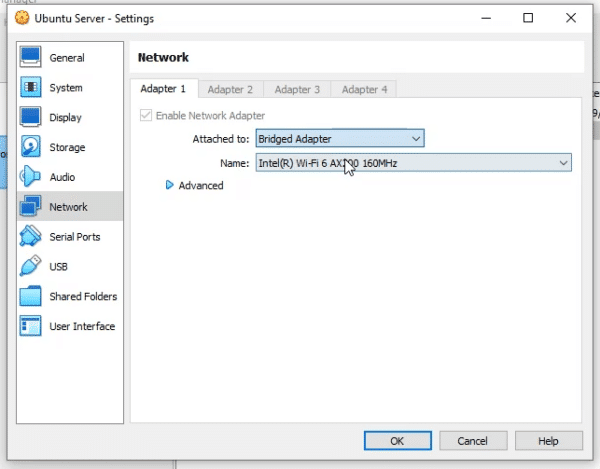Switch to the Adapter 3 tab

coord(297,89)
